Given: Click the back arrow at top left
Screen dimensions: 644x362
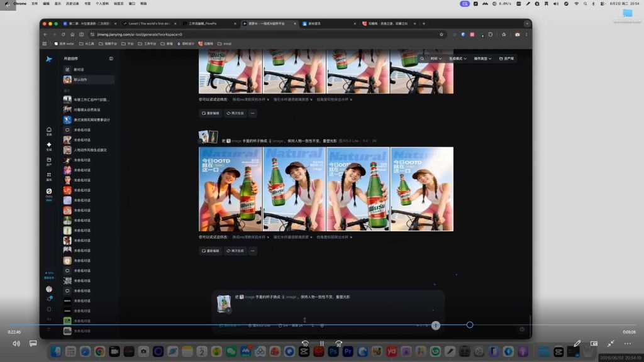Looking at the screenshot, I should pos(8,5).
